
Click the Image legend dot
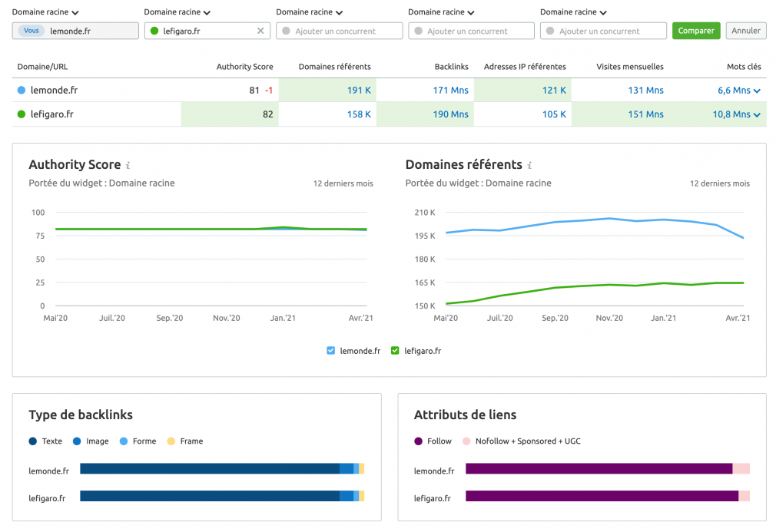pos(77,441)
